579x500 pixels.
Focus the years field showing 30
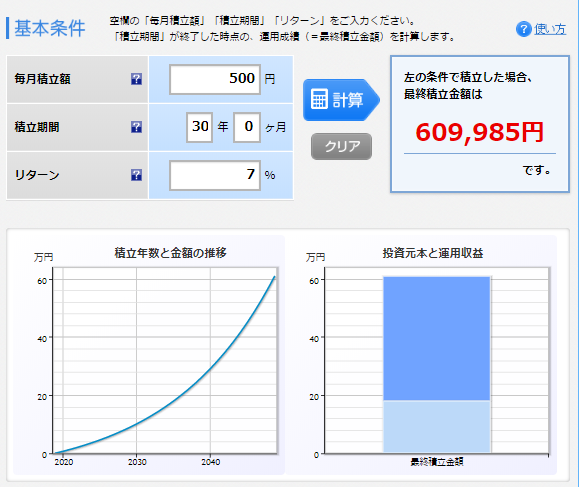click(x=199, y=127)
